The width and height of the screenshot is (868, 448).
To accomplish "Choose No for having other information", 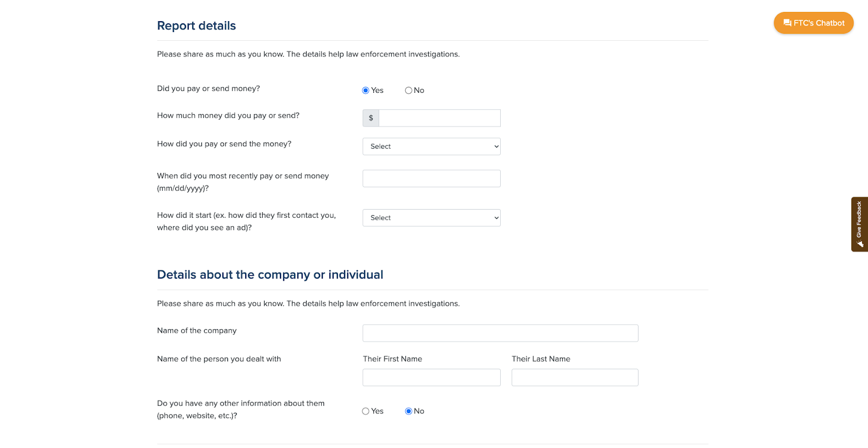I will pos(409,411).
